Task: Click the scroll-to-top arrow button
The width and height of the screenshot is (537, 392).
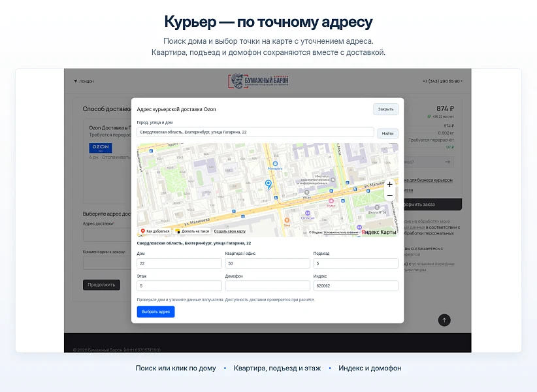Action: point(444,320)
